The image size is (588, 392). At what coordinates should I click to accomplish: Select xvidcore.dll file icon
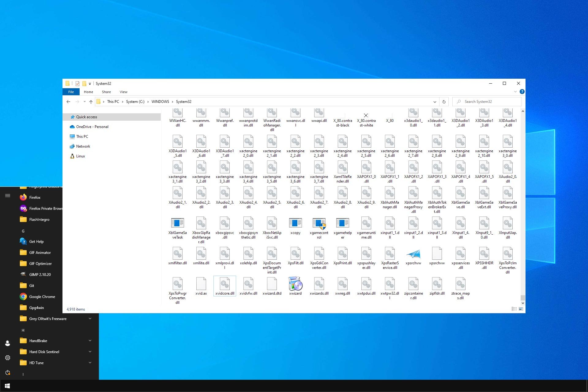[225, 284]
